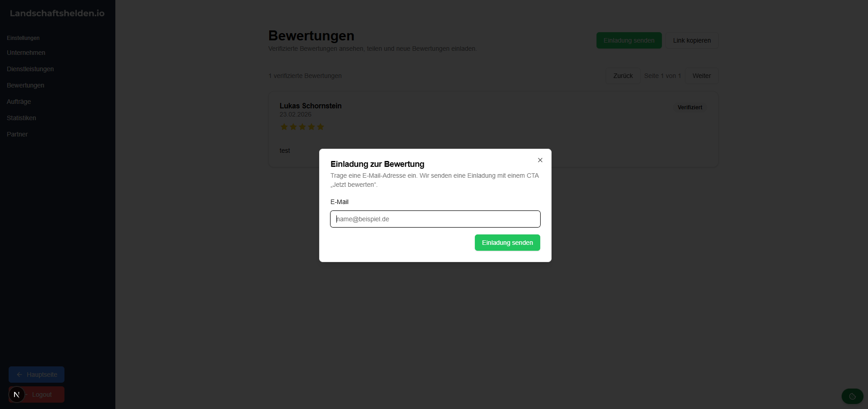The height and width of the screenshot is (409, 868).
Task: Go to the Weiter pagination button
Action: coord(701,76)
